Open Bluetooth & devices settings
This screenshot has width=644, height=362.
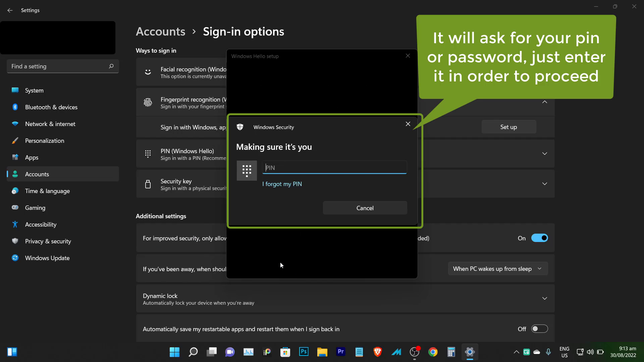63,107
